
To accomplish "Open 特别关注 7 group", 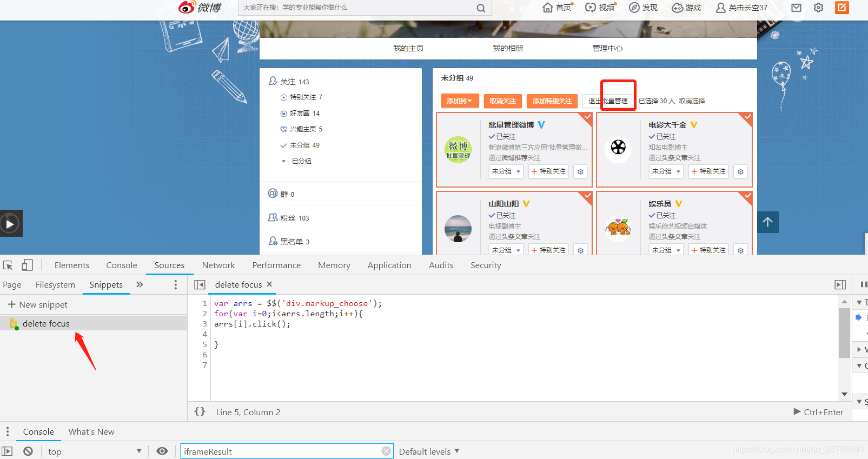I will (x=301, y=97).
